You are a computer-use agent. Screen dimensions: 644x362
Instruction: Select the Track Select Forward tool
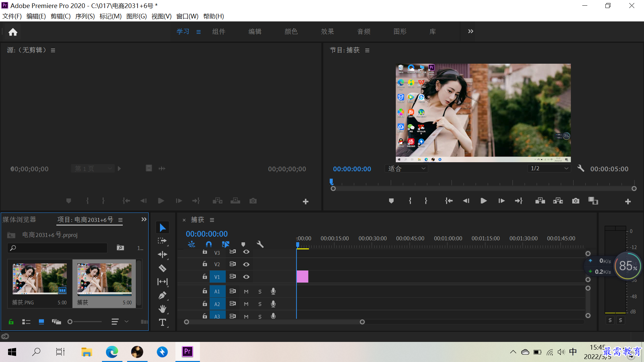[162, 241]
